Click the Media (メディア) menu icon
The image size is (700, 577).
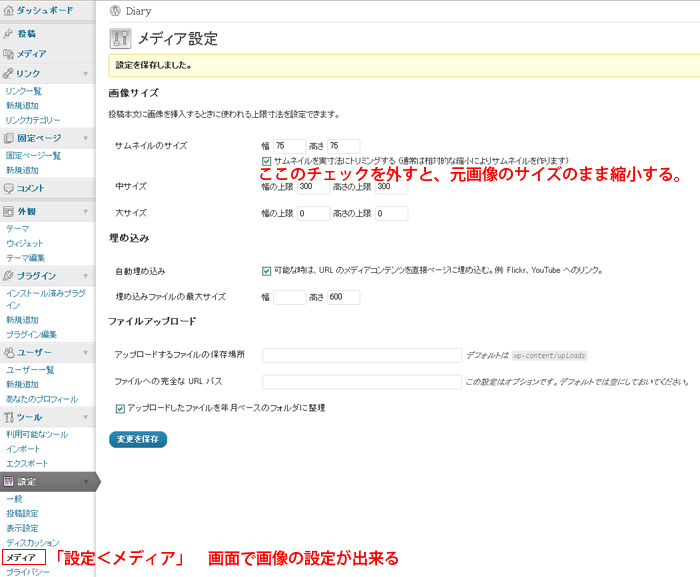point(9,53)
